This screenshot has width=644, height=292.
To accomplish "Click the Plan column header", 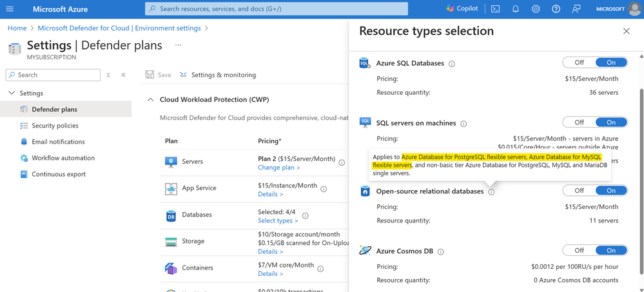I will point(171,141).
